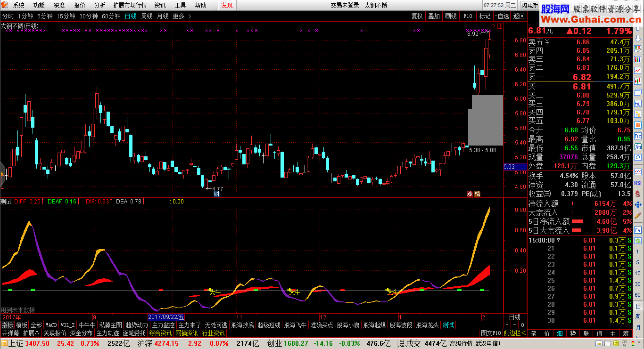Open the 资讯 menu
Image resolution: width=644 pixels, height=349 pixels.
click(x=160, y=5)
